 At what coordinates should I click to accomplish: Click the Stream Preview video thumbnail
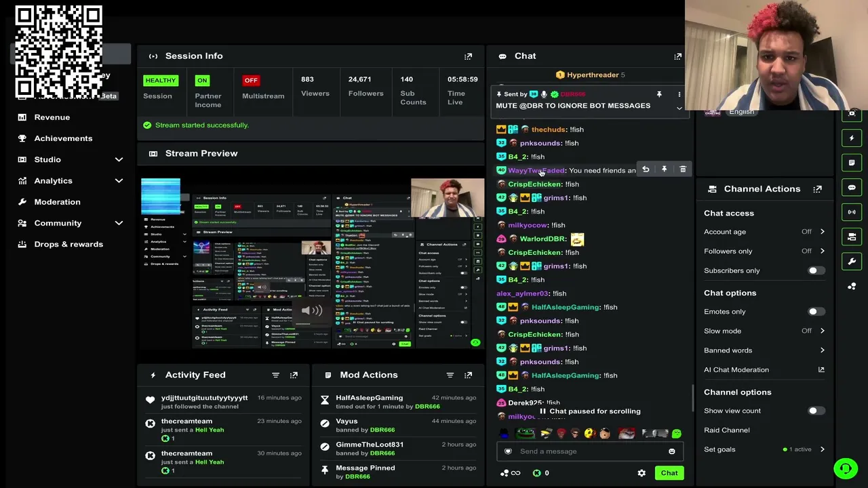312,263
